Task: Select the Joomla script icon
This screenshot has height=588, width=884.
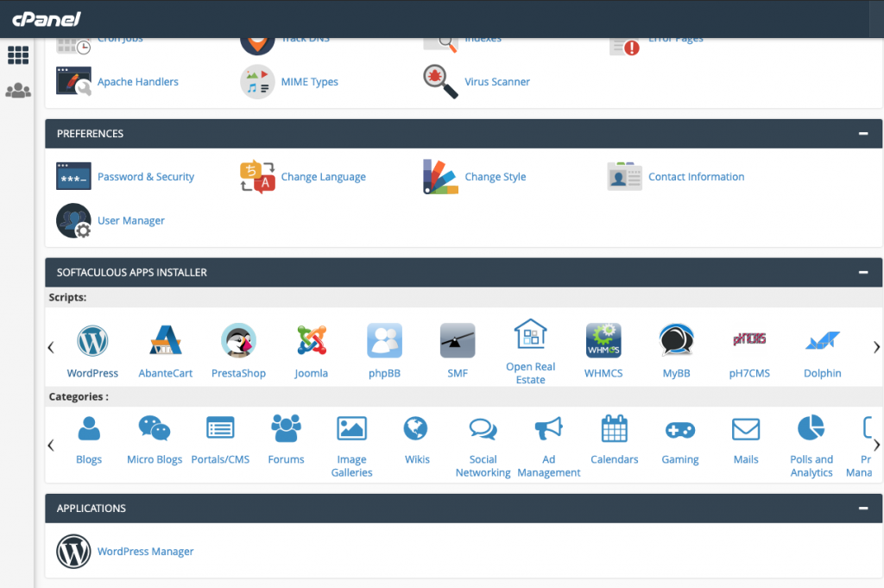Action: pyautogui.click(x=311, y=340)
